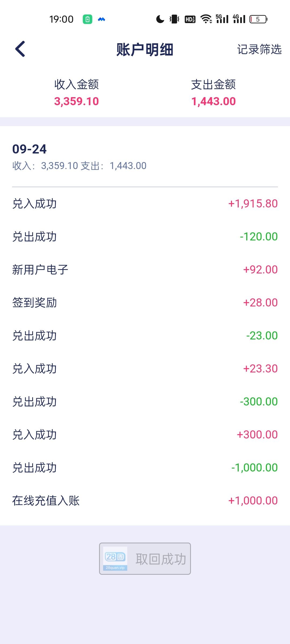
Task: Open the 在线充值入账 +1,000.00 entry
Action: 145,501
